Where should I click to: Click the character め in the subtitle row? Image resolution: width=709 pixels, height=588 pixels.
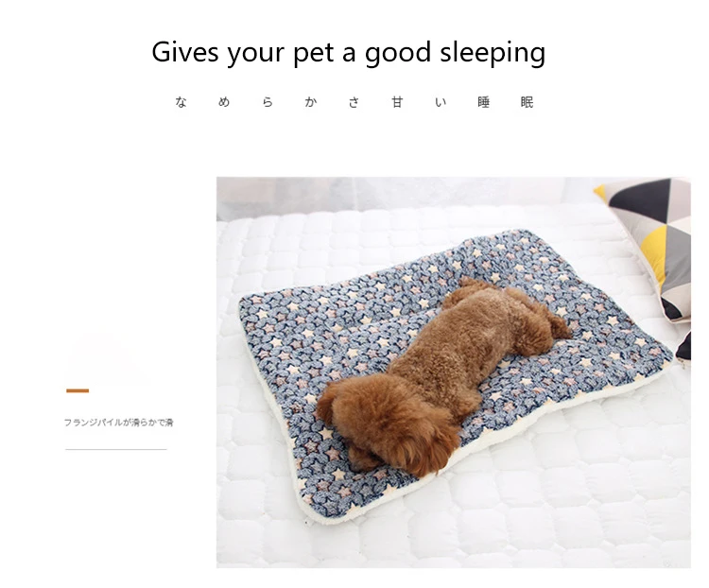coord(224,102)
